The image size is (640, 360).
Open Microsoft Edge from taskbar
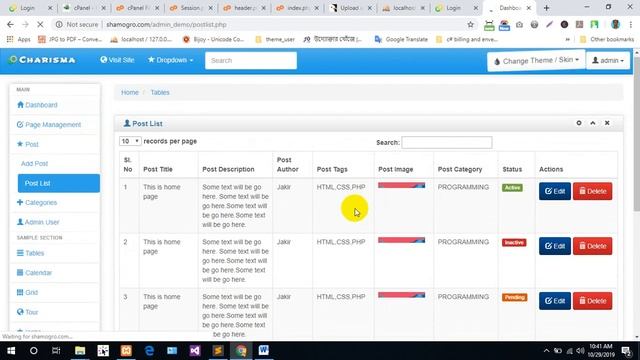[x=149, y=351]
